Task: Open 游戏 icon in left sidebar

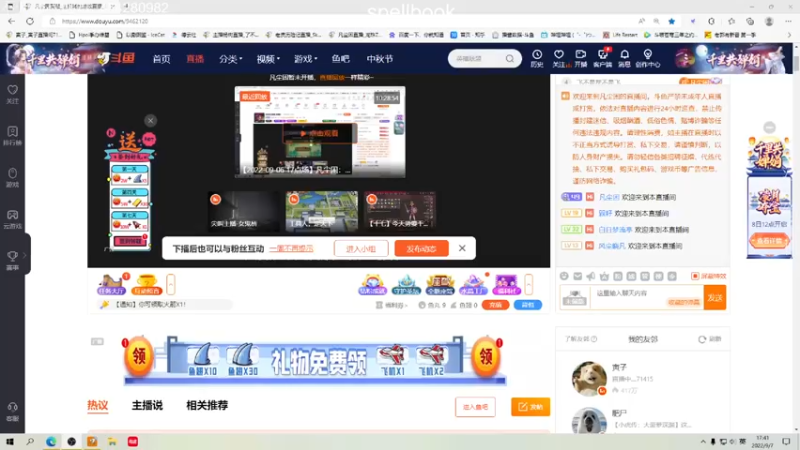Action: pyautogui.click(x=12, y=178)
